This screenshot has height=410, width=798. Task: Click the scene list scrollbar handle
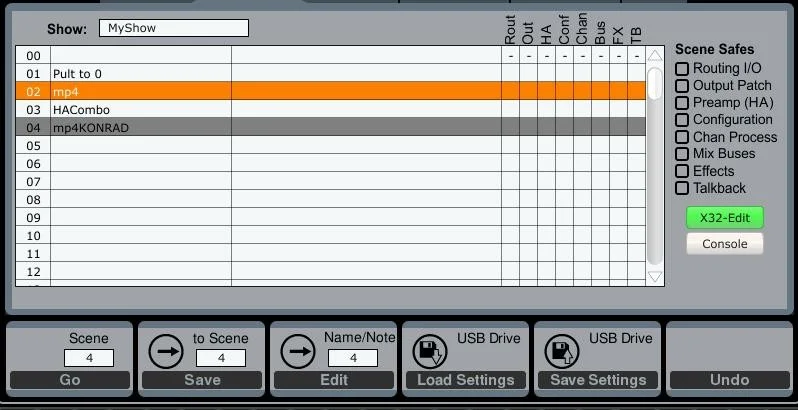coord(655,84)
